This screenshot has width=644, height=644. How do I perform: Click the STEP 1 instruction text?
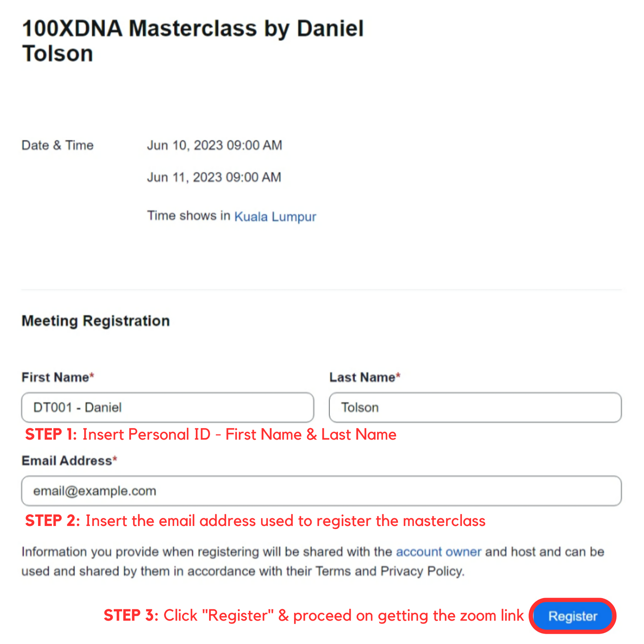point(211,434)
